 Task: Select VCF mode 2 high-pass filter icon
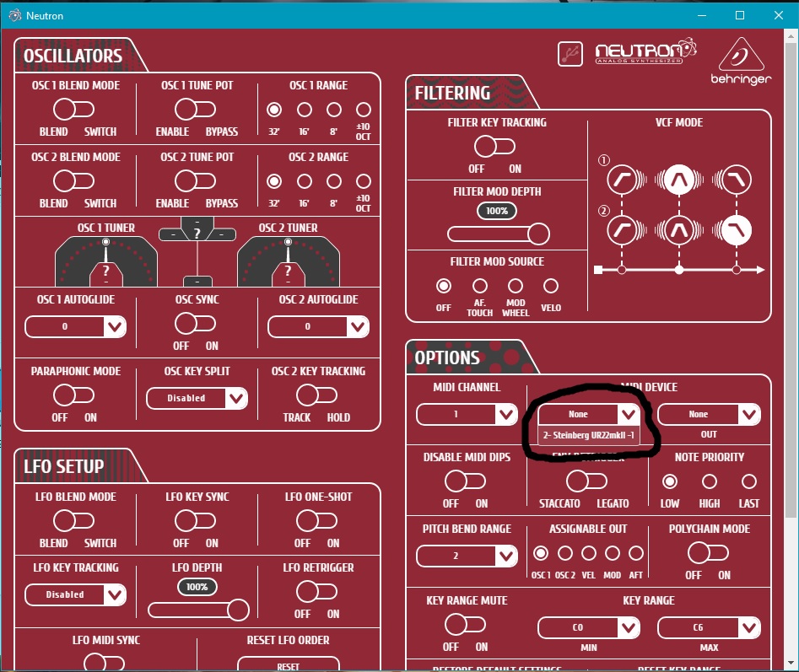click(622, 230)
